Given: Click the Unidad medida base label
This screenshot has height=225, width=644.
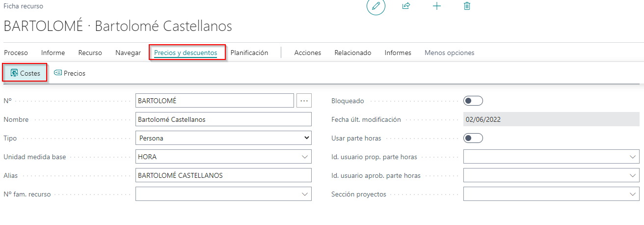Looking at the screenshot, I should 35,157.
